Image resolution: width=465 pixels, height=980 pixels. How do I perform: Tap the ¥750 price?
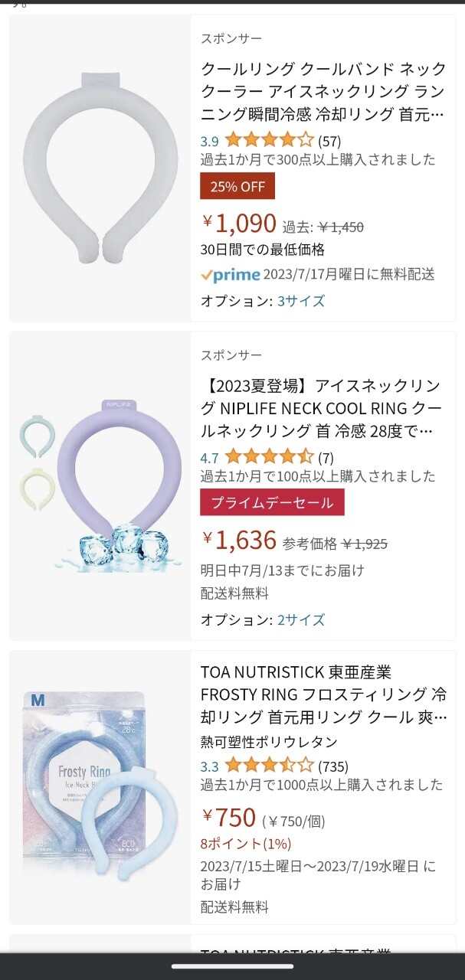[x=229, y=818]
